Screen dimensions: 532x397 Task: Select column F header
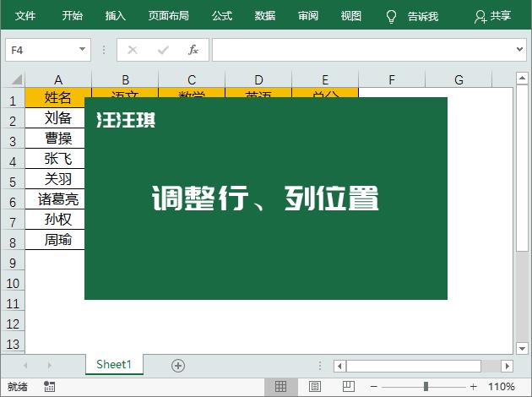pos(392,80)
